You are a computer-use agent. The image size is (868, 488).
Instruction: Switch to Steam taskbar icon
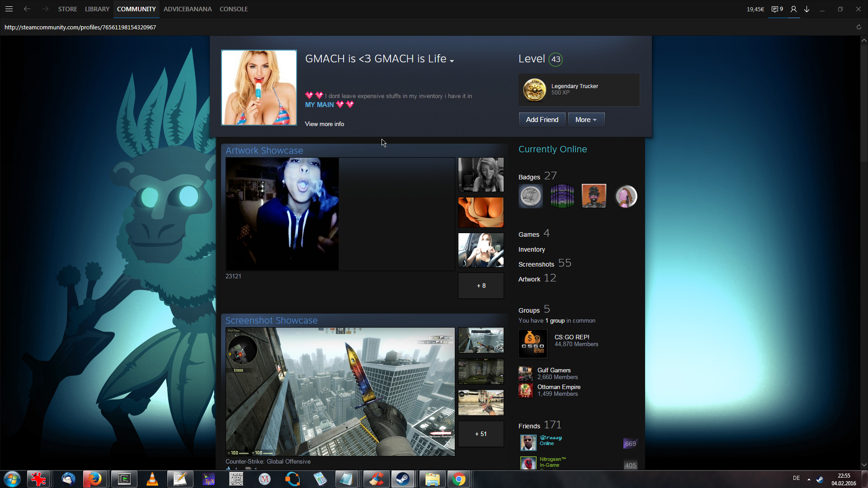point(403,479)
